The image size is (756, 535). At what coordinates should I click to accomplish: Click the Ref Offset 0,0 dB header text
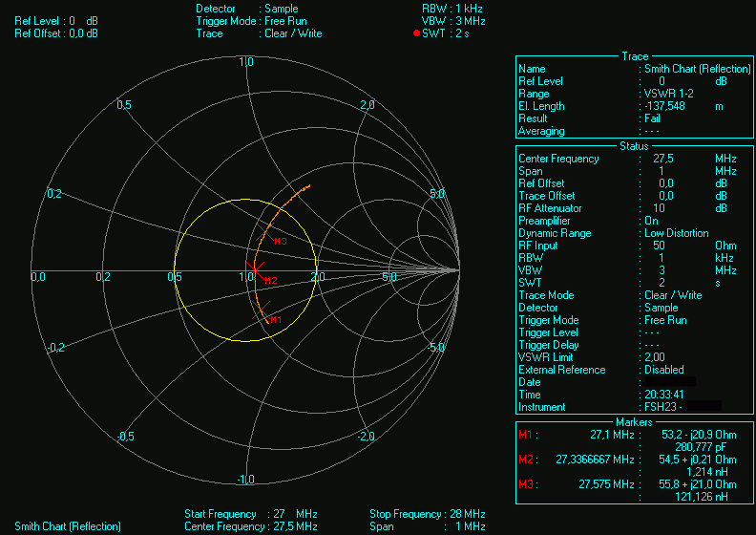[56, 33]
